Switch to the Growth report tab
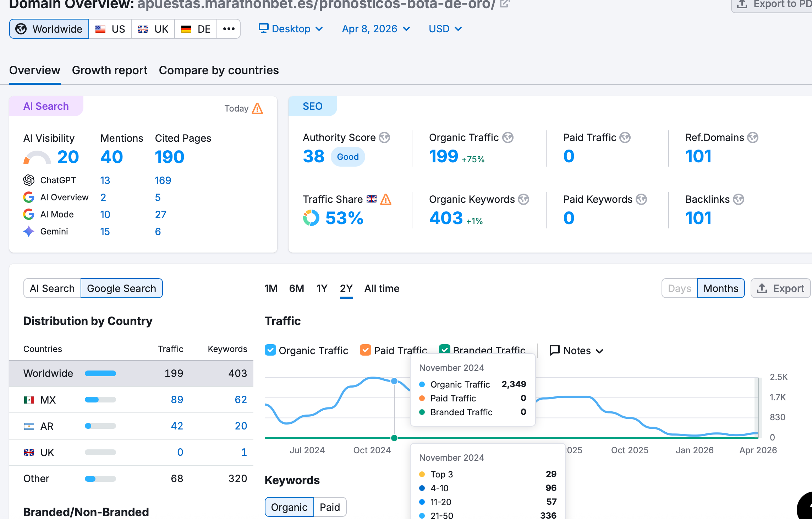The width and height of the screenshot is (812, 519). pos(109,70)
